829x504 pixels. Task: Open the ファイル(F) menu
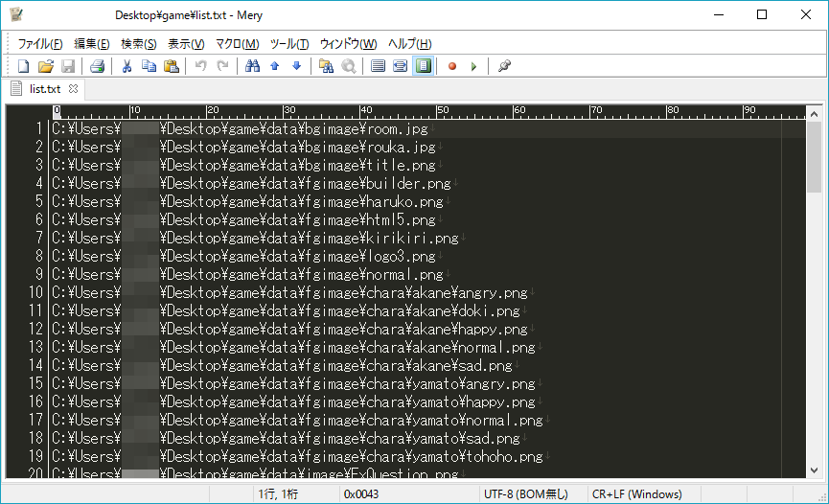[x=40, y=44]
